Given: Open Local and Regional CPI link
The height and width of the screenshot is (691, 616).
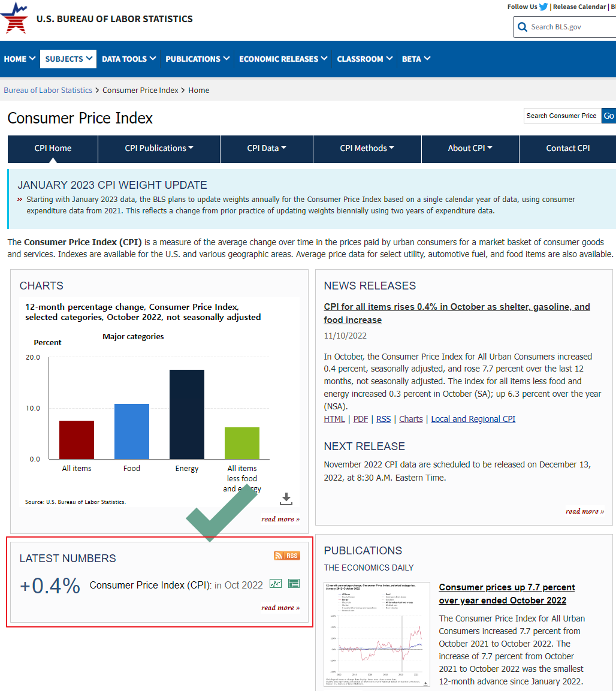Looking at the screenshot, I should tap(473, 419).
